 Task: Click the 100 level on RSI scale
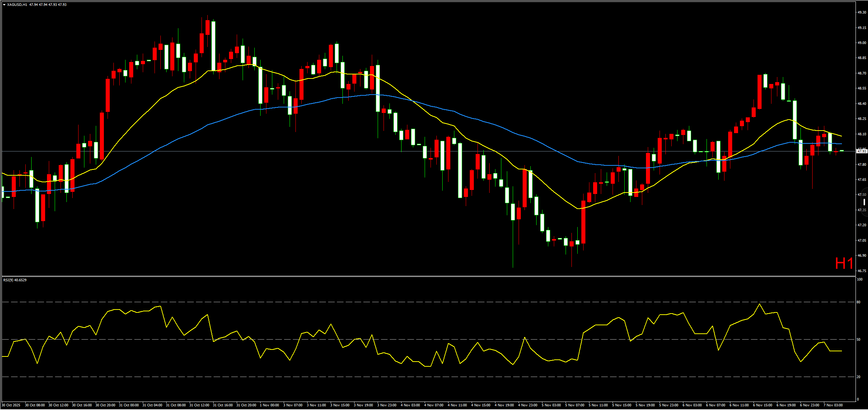click(x=860, y=279)
